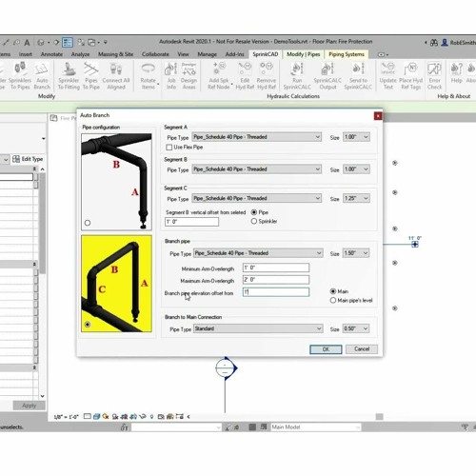Viewport: 476px width, 476px height.
Task: Open the View ribbon tab
Action: point(183,54)
